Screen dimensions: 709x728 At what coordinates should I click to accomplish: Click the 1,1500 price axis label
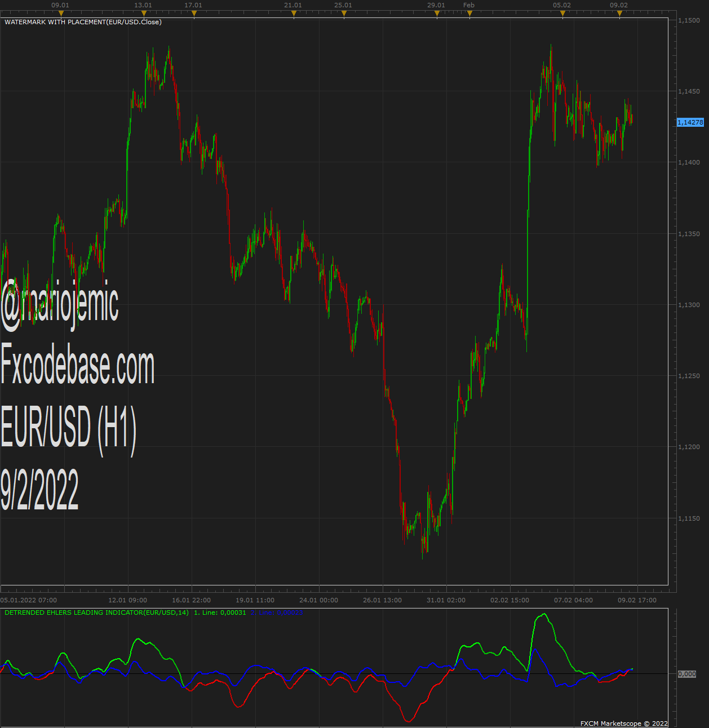(689, 20)
